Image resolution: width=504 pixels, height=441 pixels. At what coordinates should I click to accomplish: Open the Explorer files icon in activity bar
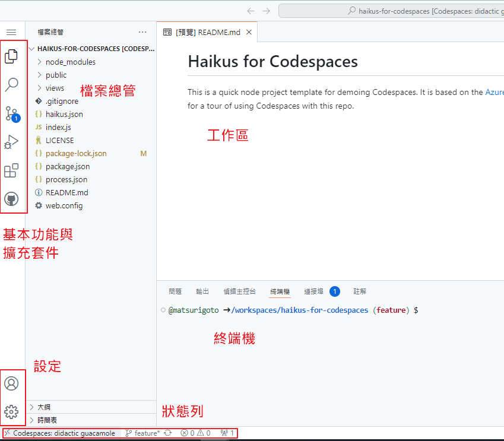pyautogui.click(x=11, y=56)
